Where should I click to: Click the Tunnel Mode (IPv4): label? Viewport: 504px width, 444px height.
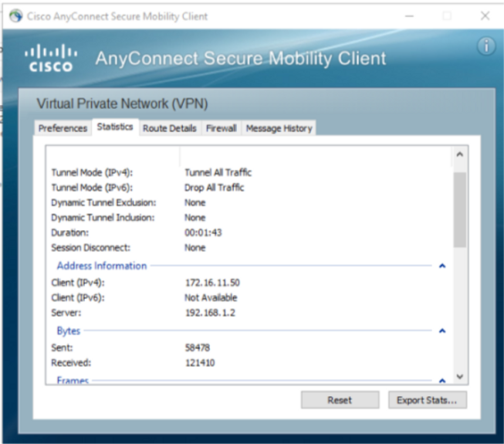(92, 173)
